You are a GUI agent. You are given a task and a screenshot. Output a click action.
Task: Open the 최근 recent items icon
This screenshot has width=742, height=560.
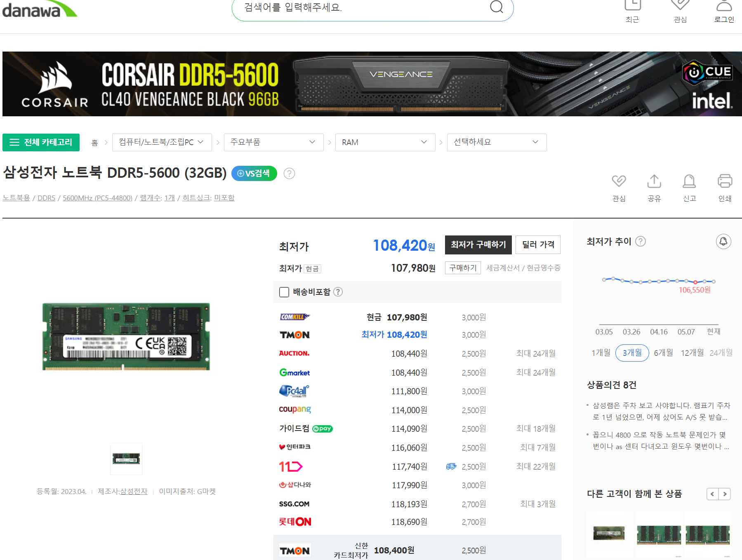632,5
